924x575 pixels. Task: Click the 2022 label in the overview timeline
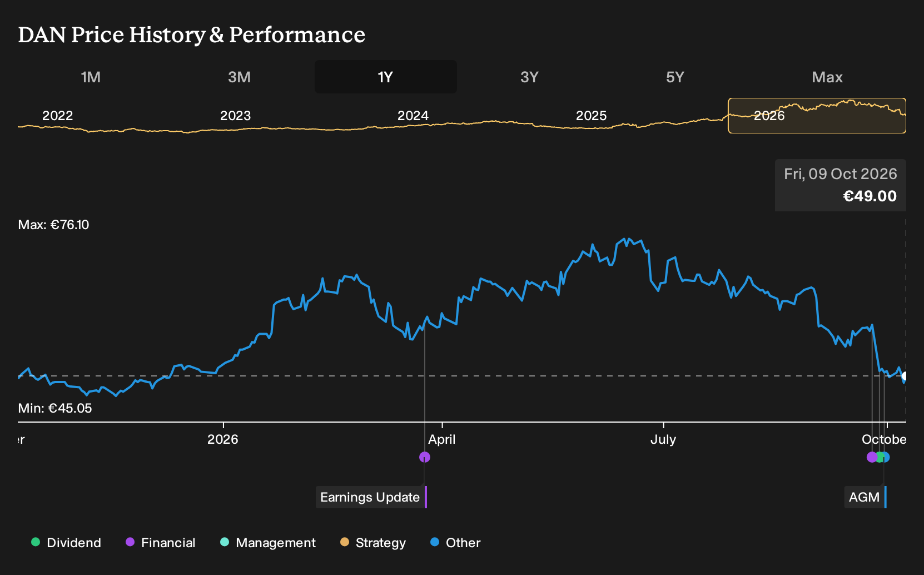click(58, 116)
